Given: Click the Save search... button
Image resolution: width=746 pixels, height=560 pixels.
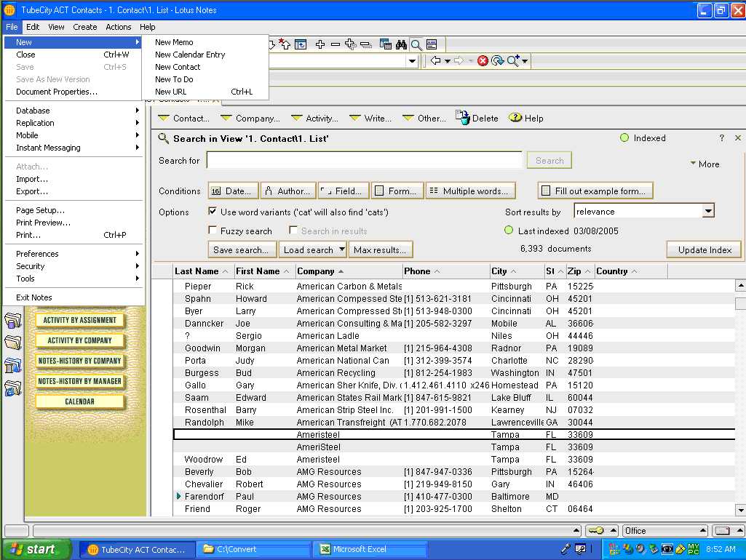Looking at the screenshot, I should coord(241,249).
